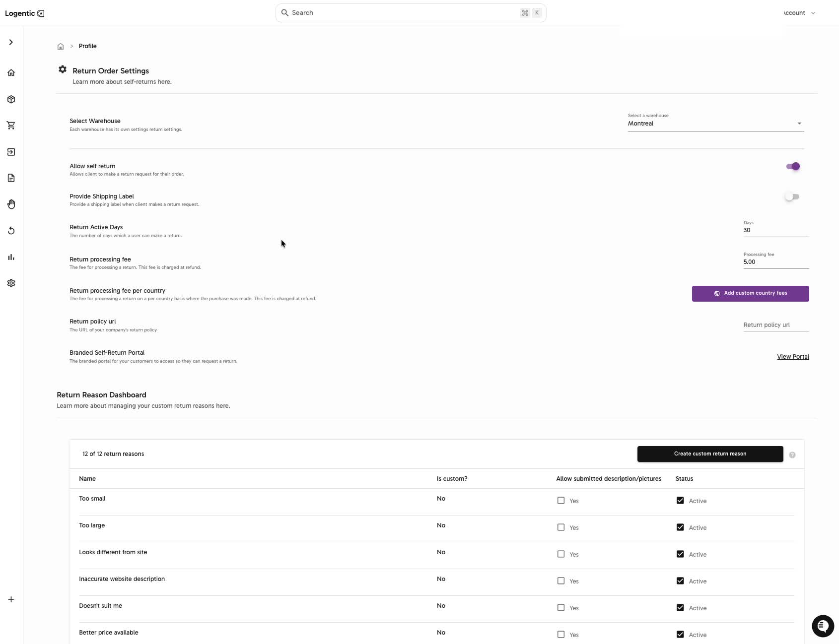839x644 pixels.
Task: Open the View Portal link
Action: pos(793,357)
